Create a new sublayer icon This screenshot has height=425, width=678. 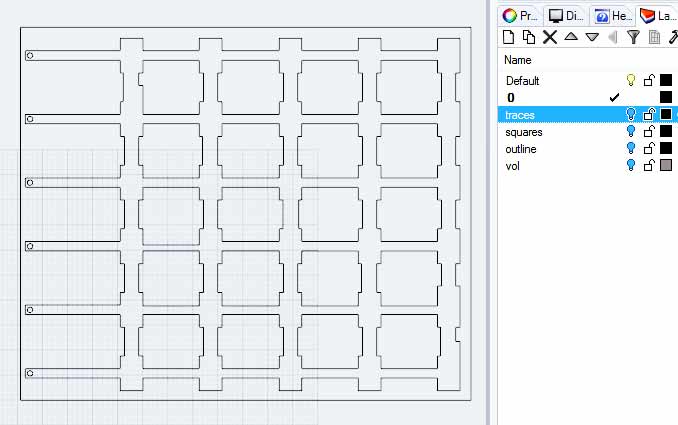[x=528, y=37]
